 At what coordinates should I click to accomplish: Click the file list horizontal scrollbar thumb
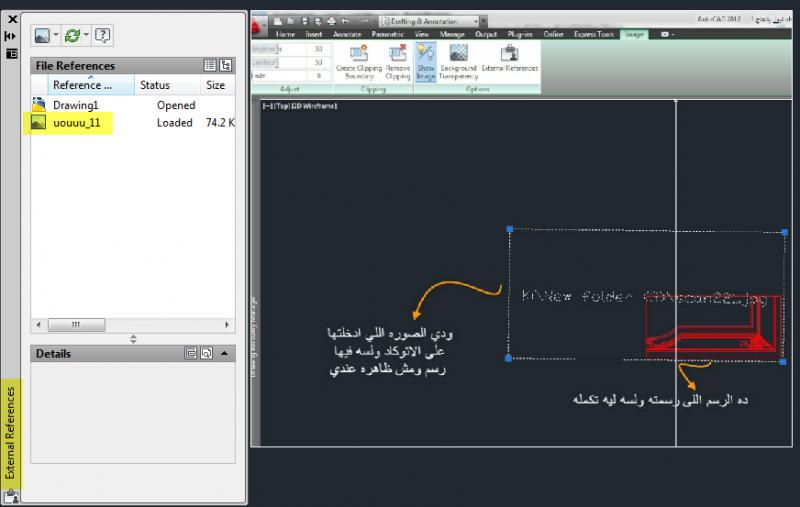coord(76,324)
